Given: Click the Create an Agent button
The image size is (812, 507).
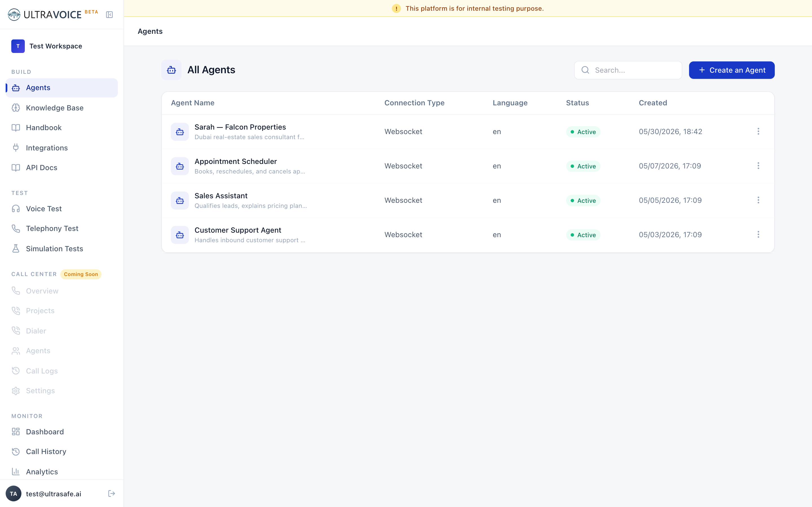Looking at the screenshot, I should click(731, 70).
